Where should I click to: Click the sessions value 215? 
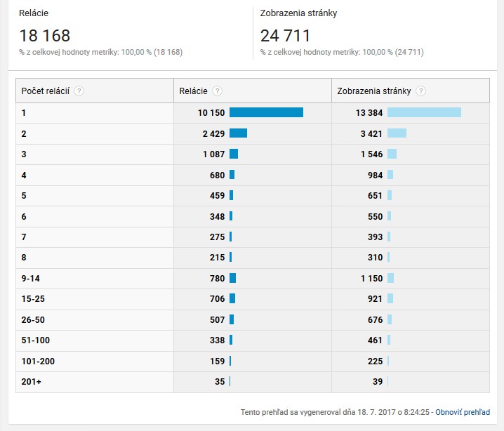[x=218, y=258]
